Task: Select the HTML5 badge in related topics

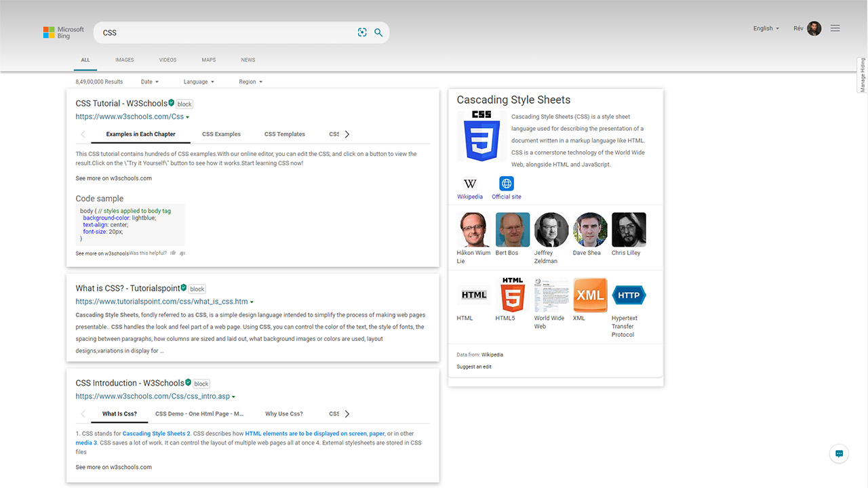Action: pos(512,294)
